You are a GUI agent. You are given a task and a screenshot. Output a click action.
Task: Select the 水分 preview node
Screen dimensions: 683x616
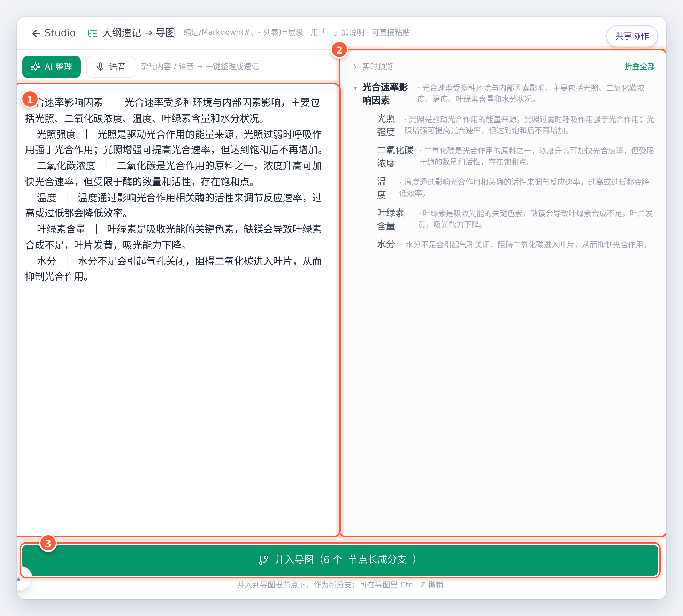[386, 244]
